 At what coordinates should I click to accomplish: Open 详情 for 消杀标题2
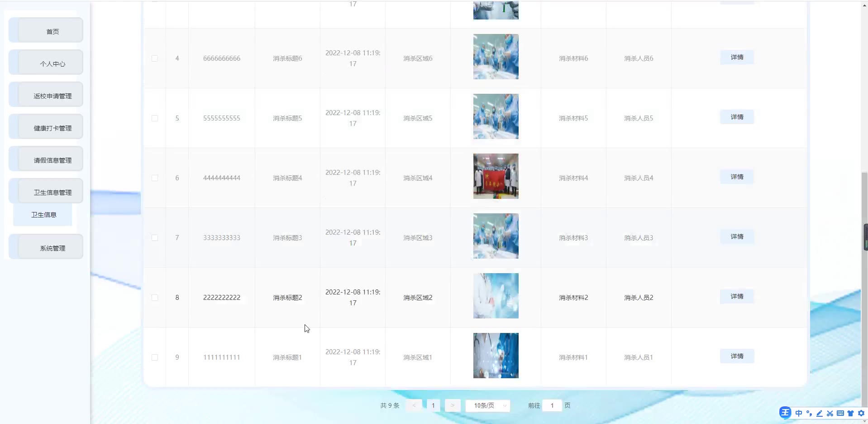click(737, 296)
